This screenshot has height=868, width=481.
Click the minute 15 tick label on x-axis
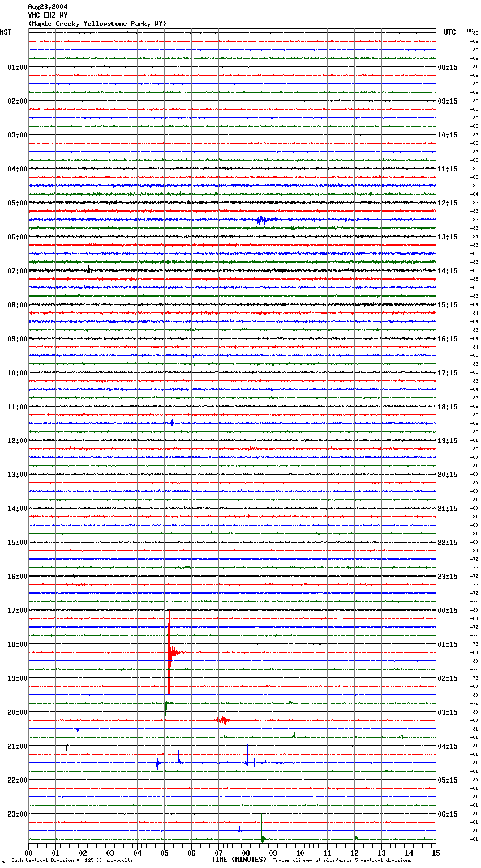click(436, 853)
